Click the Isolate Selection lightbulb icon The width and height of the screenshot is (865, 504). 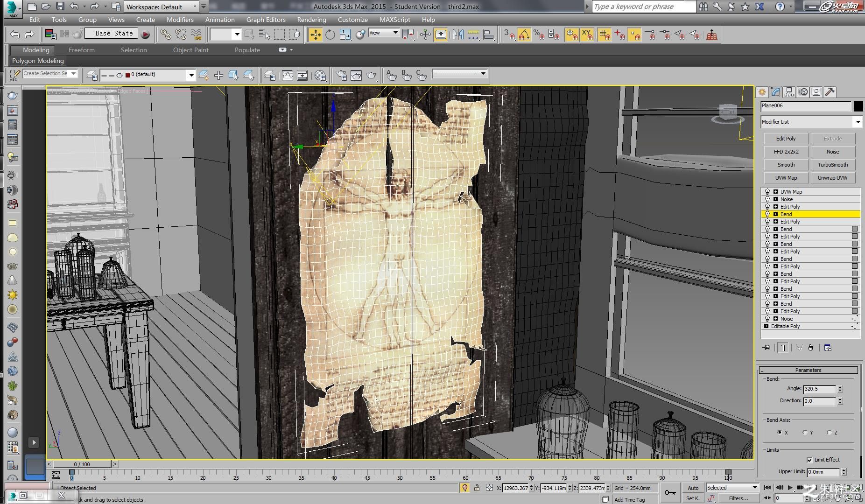coord(464,488)
